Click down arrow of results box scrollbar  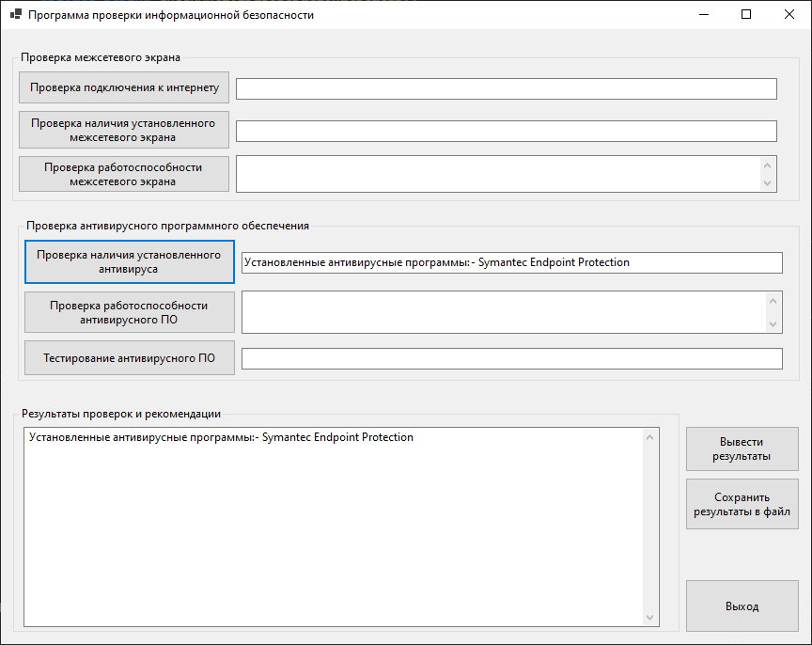(x=650, y=618)
